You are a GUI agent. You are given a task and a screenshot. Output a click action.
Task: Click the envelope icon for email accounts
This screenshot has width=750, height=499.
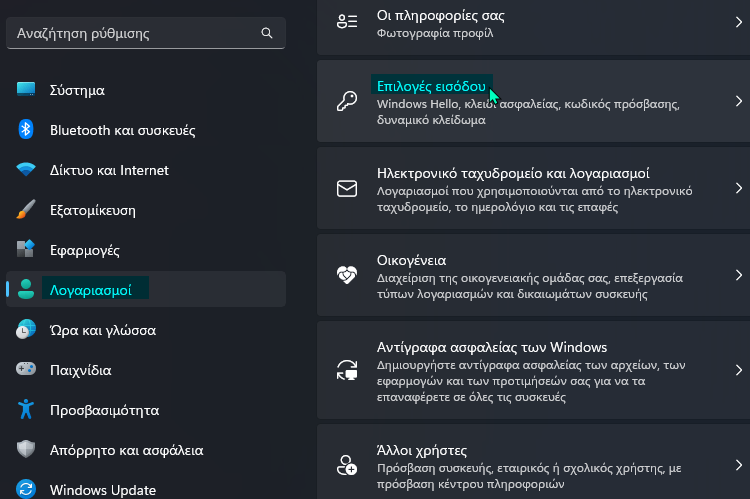coord(347,189)
